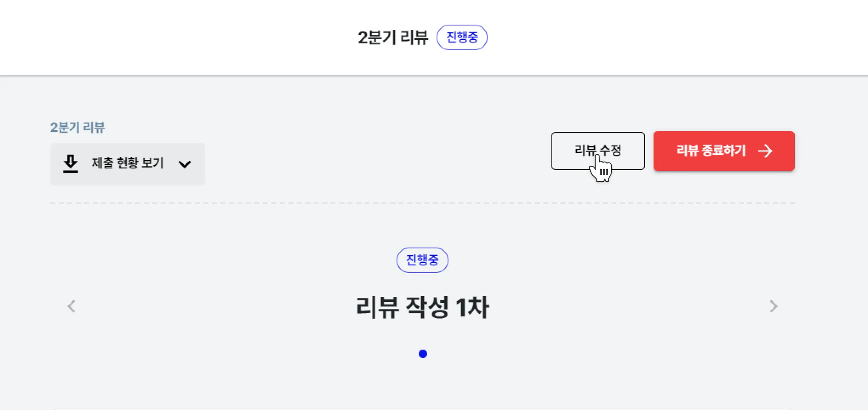Open the 제출 현황 보기 dropdown
This screenshot has height=410, width=868.
(128, 164)
